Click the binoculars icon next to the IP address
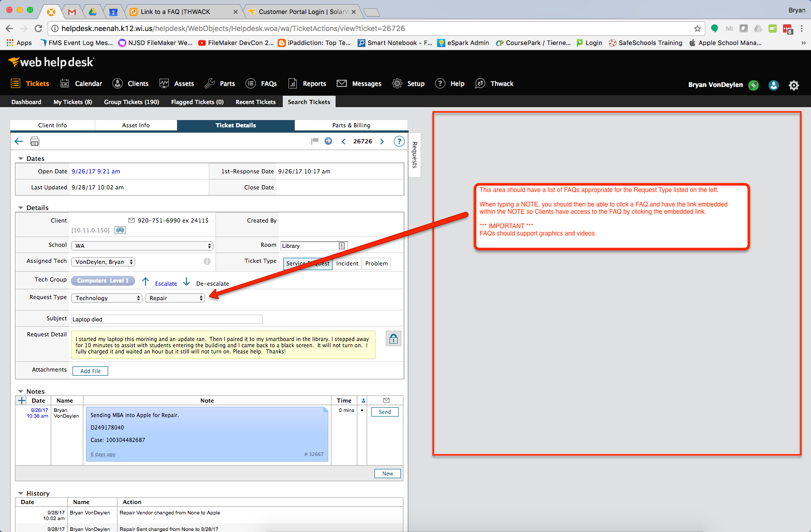Viewport: 811px width, 532px height. pyautogui.click(x=120, y=230)
